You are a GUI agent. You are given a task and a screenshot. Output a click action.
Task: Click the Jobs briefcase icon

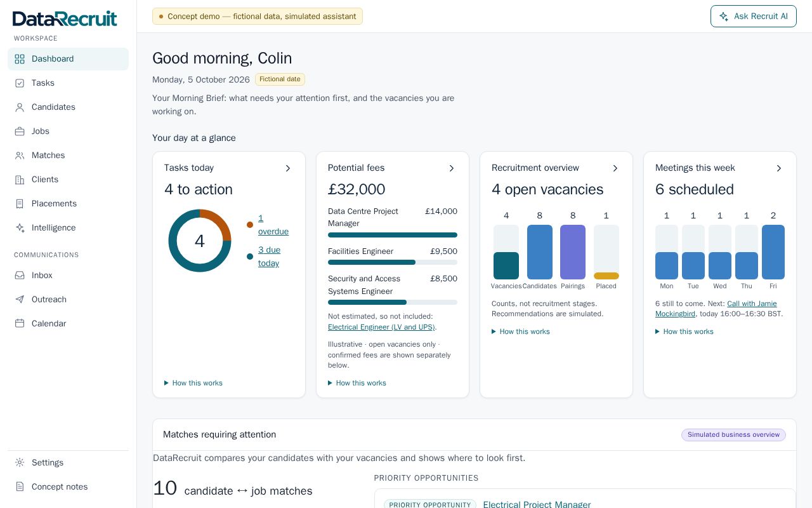tap(20, 131)
